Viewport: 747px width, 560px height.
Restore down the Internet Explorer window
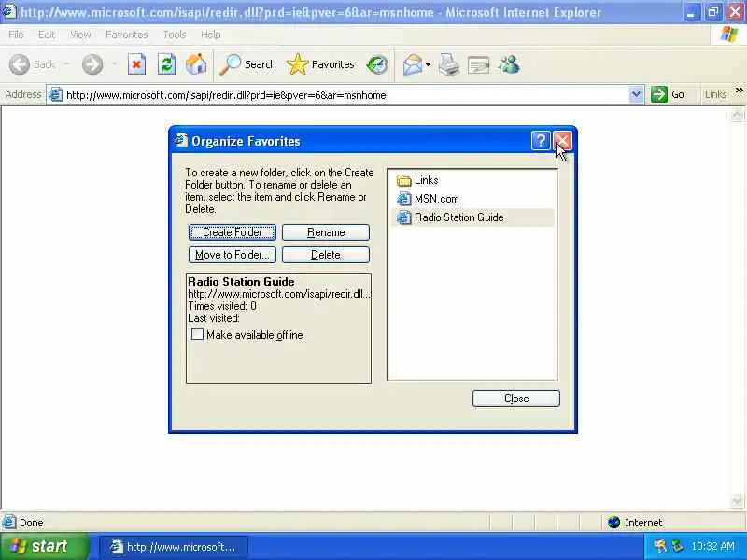coord(713,12)
